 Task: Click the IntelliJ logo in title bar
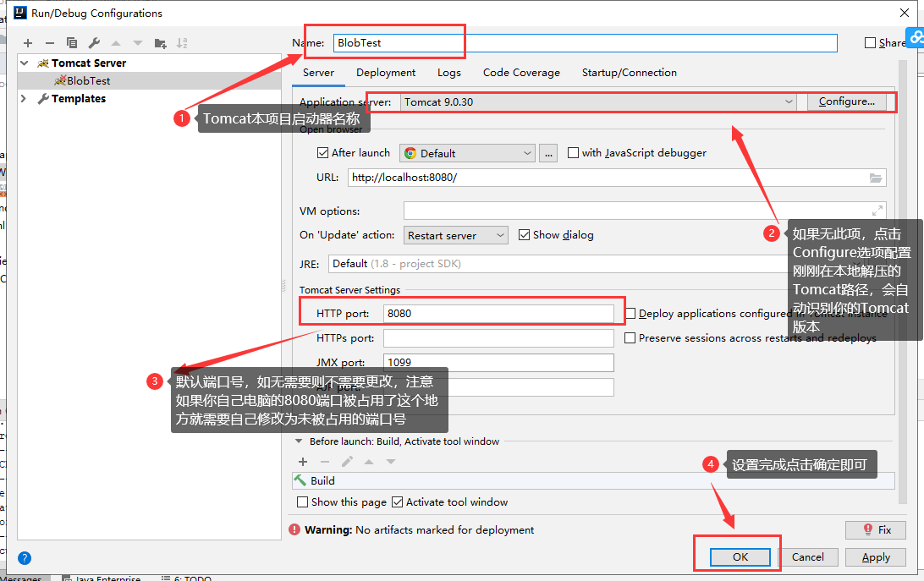(x=20, y=13)
